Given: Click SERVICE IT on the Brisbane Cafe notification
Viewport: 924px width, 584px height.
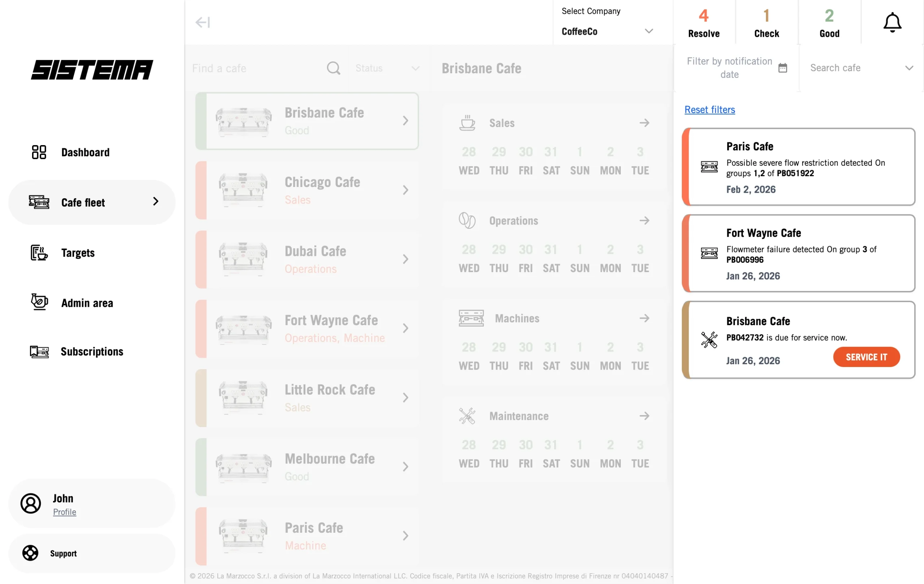Looking at the screenshot, I should pos(866,357).
